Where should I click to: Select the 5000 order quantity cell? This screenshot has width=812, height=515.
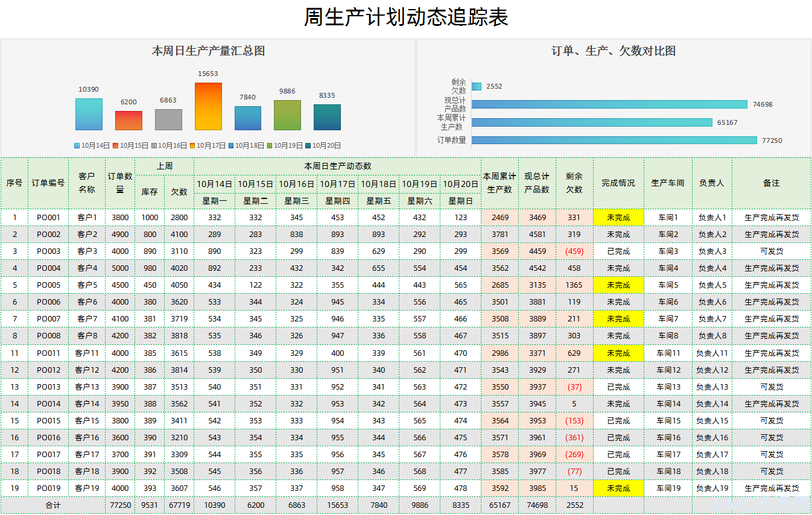pos(120,268)
